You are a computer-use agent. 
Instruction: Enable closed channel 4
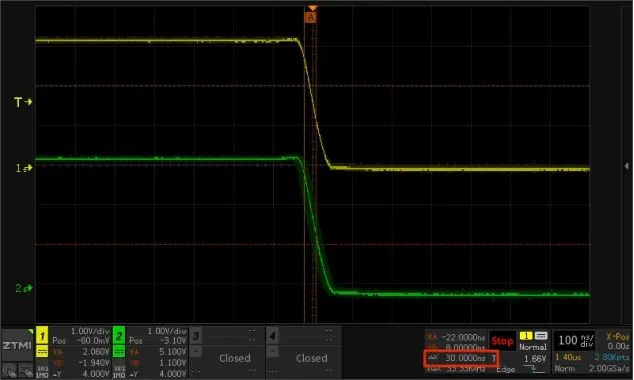[x=272, y=336]
